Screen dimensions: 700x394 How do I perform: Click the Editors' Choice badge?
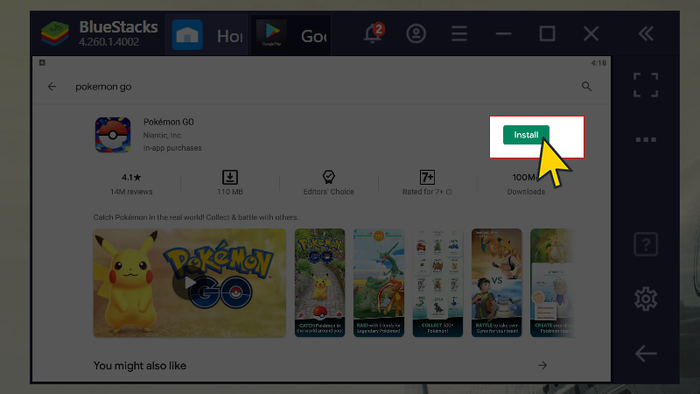coord(329,183)
